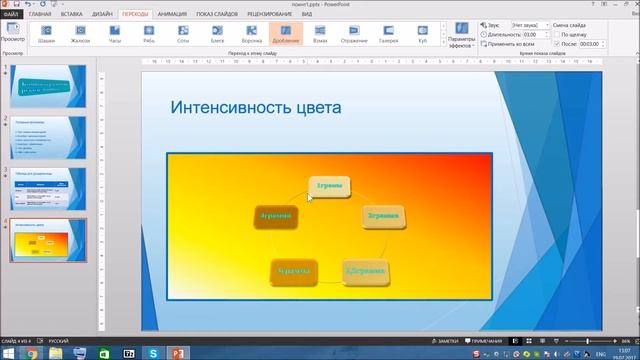Click Применить ко всем button
This screenshot has height=360, width=640.
(x=507, y=44)
